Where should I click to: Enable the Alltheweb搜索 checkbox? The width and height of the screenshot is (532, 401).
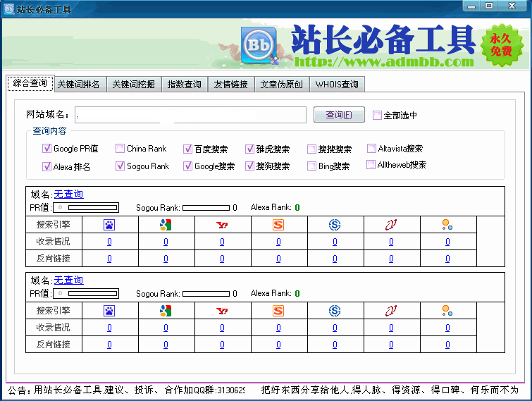(x=371, y=164)
